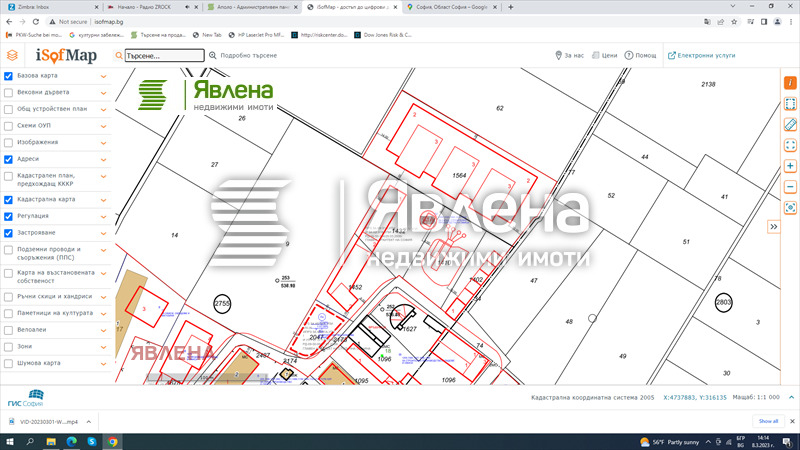This screenshot has height=450, width=800.
Task: Click the full extent zoom icon
Action: pyautogui.click(x=790, y=145)
